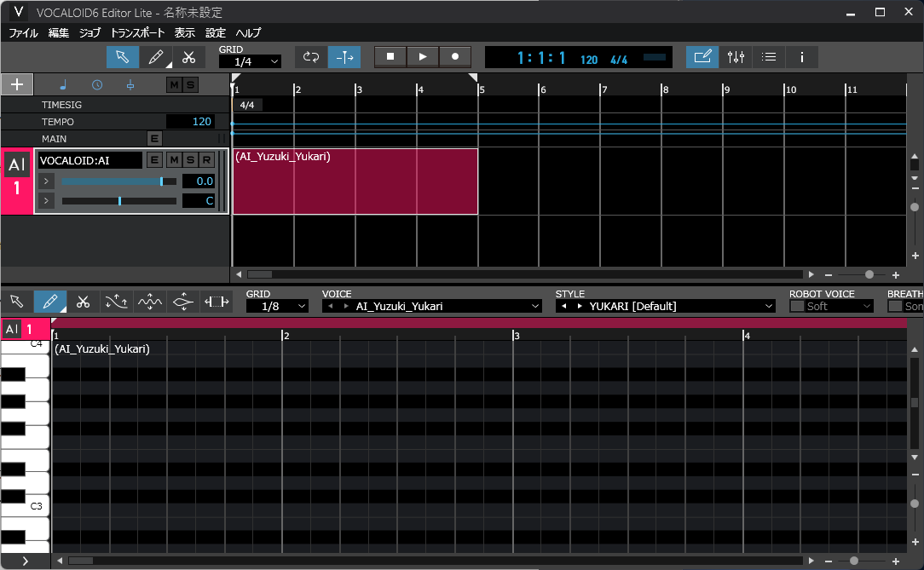Image resolution: width=924 pixels, height=570 pixels.
Task: Click the E button on MAIN row
Action: (x=154, y=138)
